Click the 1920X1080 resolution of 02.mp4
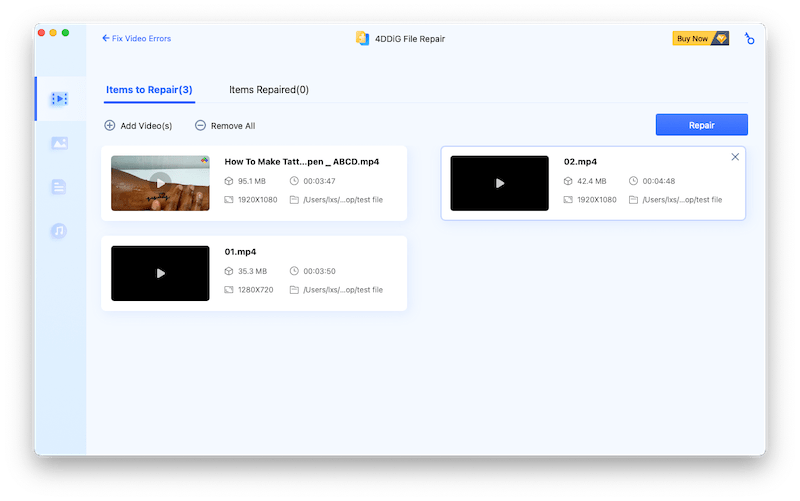The height and width of the screenshot is (501, 800). (597, 200)
